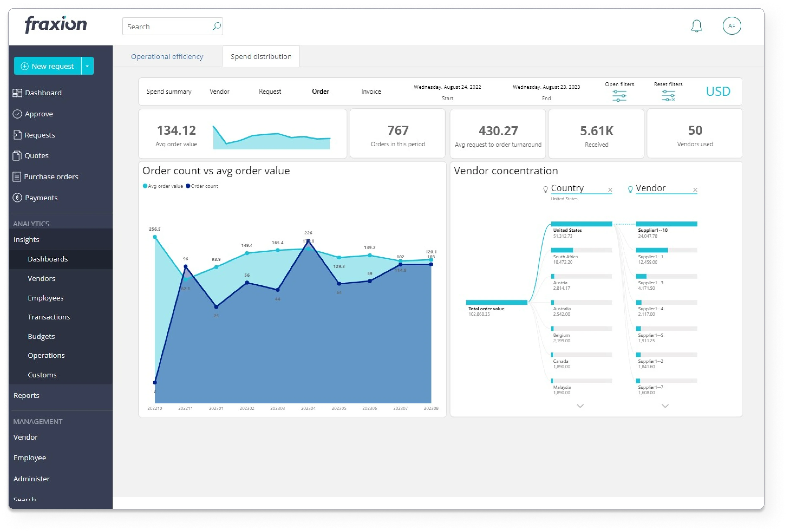
Task: Click the Purchase orders icon
Action: coord(17,177)
